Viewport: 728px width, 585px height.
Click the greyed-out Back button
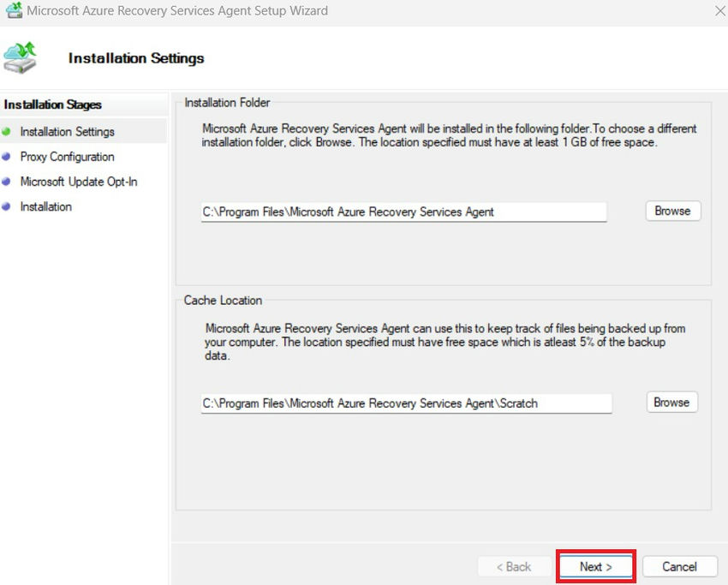(x=514, y=566)
